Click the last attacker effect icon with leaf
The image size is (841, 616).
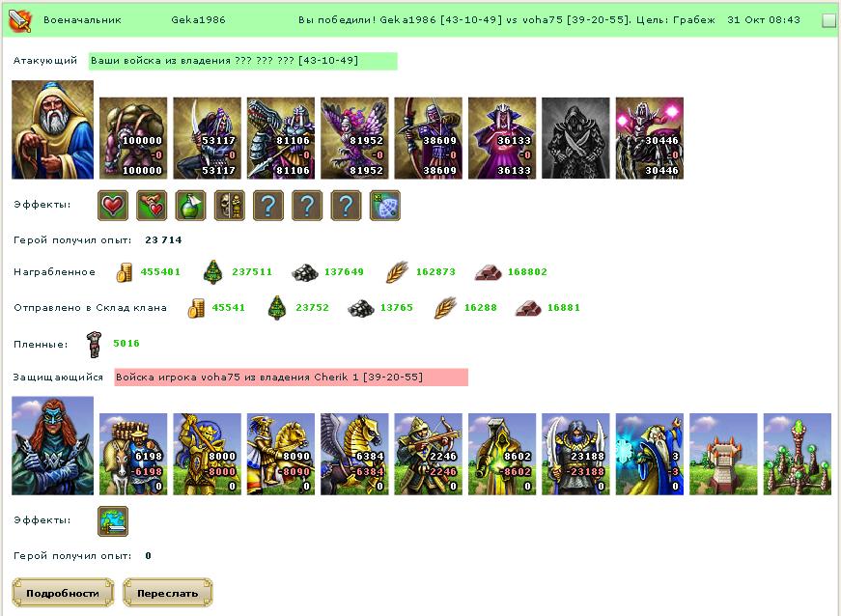(x=385, y=206)
